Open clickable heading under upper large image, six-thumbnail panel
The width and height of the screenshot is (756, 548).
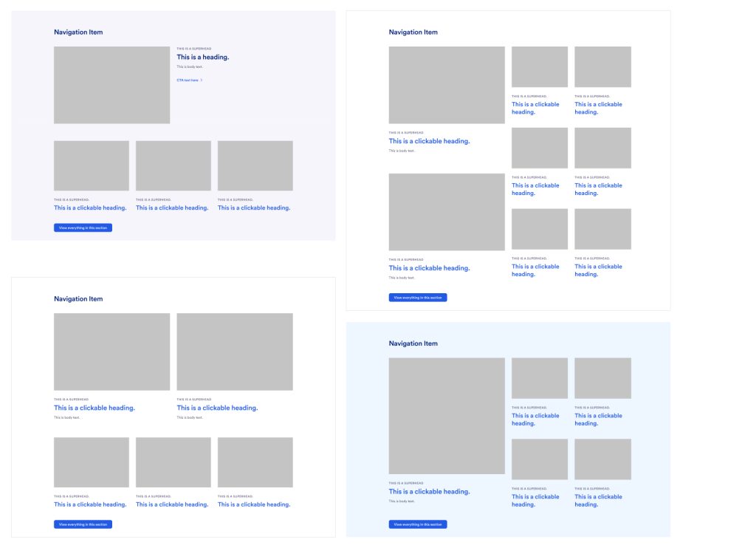(429, 141)
